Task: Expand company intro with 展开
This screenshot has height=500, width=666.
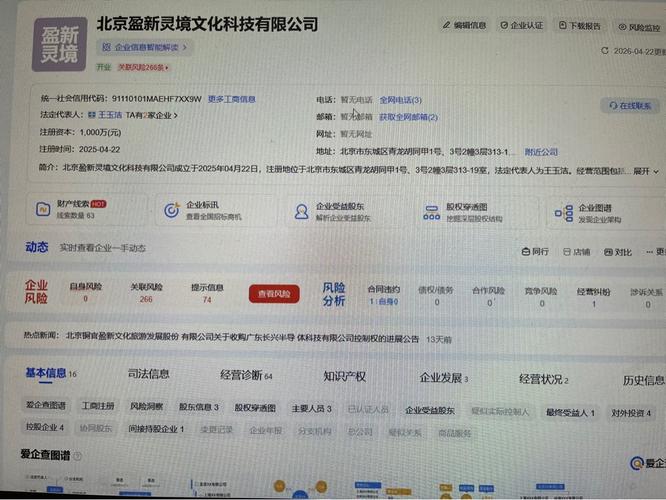Action: point(646,171)
